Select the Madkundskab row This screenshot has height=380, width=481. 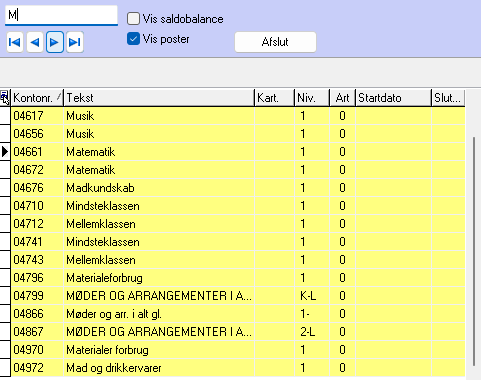(x=238, y=188)
